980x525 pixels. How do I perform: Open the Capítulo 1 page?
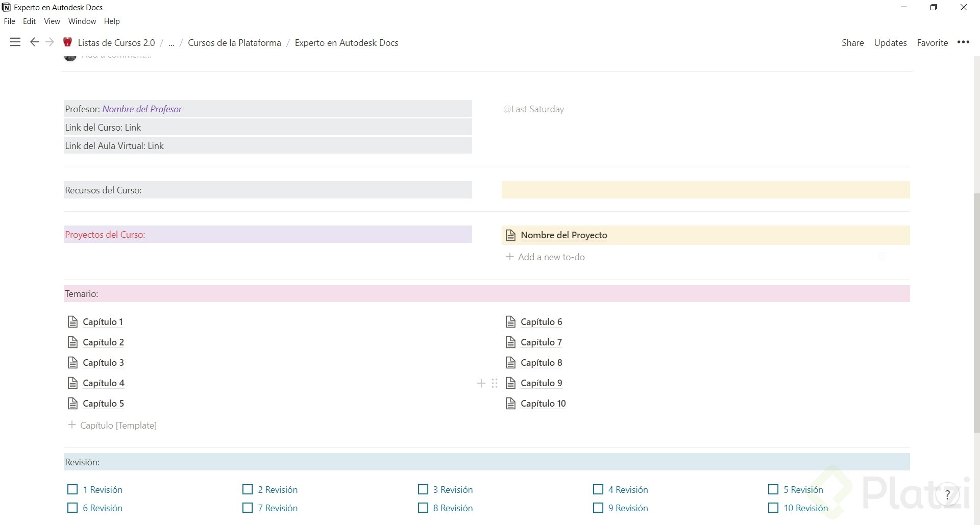click(103, 322)
